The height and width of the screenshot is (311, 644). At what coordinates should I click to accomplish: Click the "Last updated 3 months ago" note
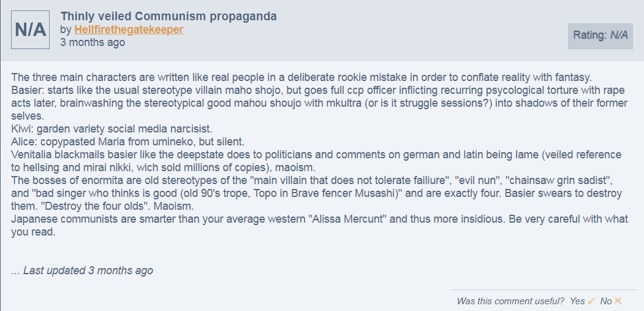click(x=82, y=271)
